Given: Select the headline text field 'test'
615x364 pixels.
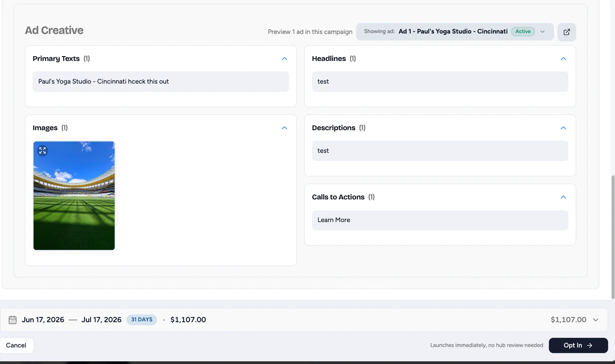Looking at the screenshot, I should (440, 81).
